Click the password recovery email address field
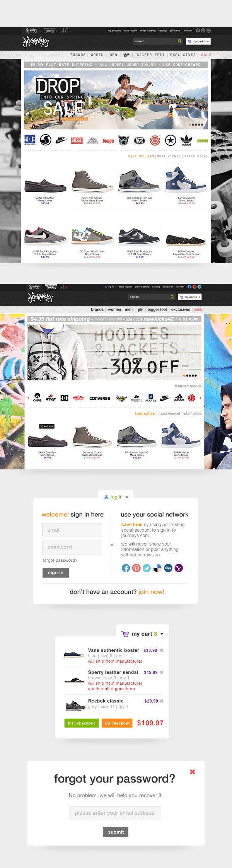 tap(115, 813)
